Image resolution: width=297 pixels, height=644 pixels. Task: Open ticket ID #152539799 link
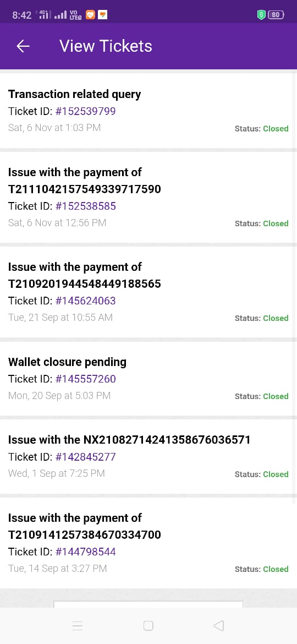click(86, 111)
